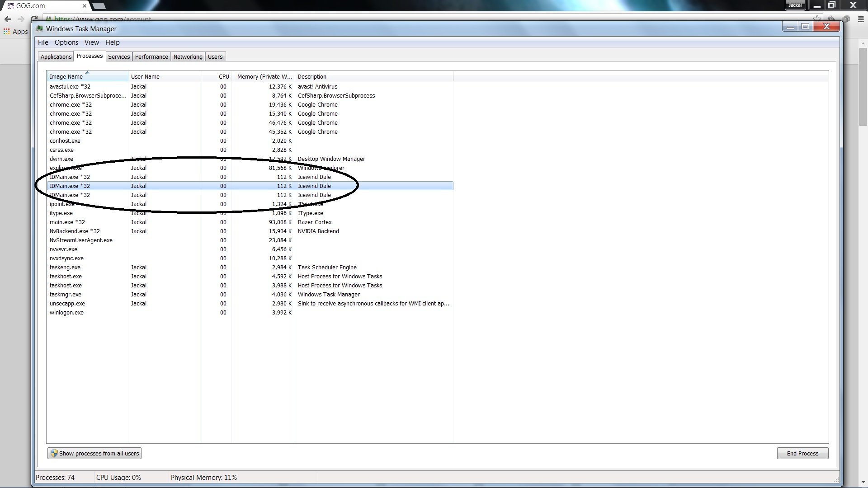This screenshot has width=868, height=488.
Task: Close the GOG.com browser tab
Action: click(x=85, y=6)
